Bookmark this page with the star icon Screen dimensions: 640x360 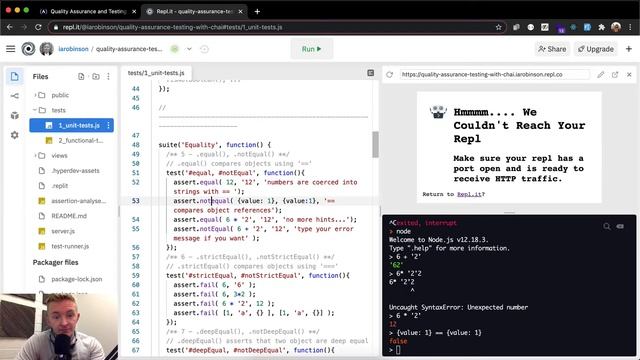coord(498,27)
